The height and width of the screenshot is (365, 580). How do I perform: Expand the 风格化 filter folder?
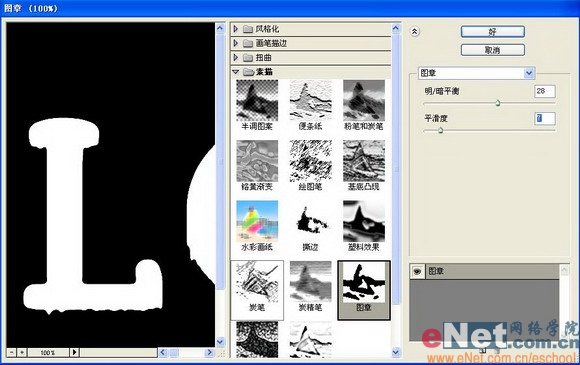(x=236, y=29)
